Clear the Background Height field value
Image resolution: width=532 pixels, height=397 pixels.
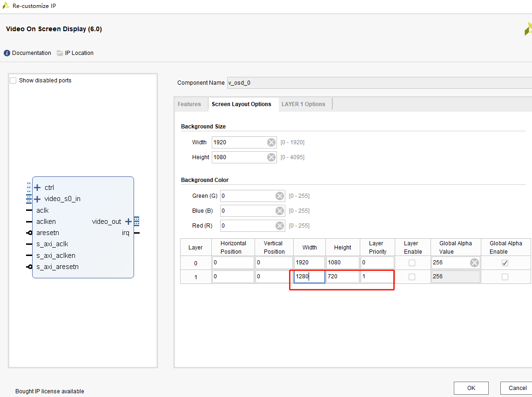271,157
